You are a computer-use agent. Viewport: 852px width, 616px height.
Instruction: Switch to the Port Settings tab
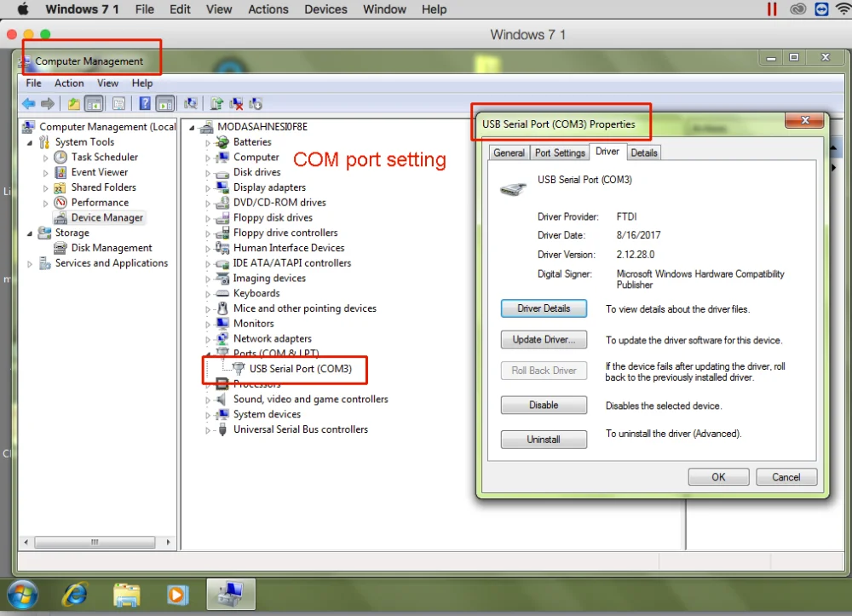pyautogui.click(x=560, y=153)
